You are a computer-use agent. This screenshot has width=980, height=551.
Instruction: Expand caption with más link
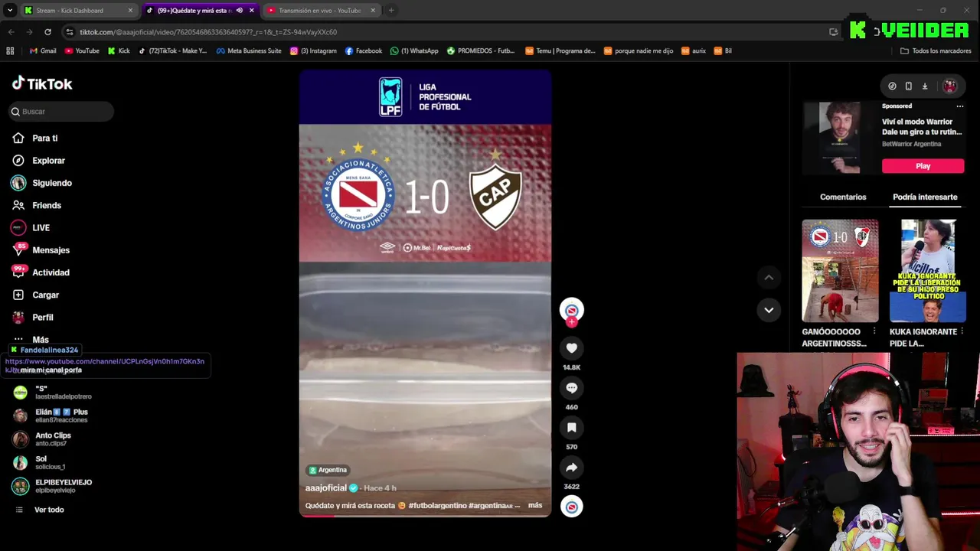[535, 505]
